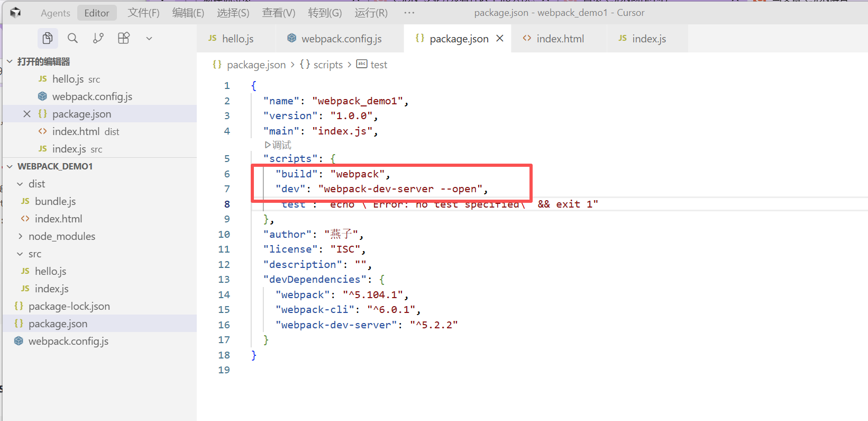Place cursor on "build" script key
This screenshot has width=868, height=421.
click(296, 174)
